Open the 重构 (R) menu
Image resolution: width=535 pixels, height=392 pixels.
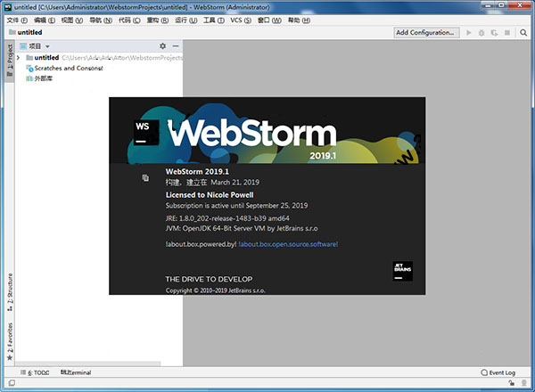pos(158,20)
